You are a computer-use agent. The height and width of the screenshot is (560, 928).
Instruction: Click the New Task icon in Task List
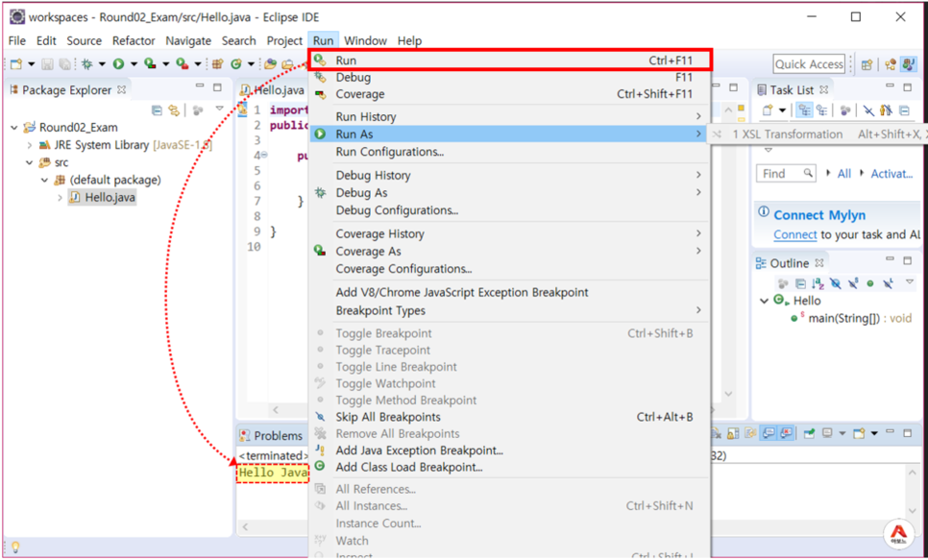click(768, 110)
